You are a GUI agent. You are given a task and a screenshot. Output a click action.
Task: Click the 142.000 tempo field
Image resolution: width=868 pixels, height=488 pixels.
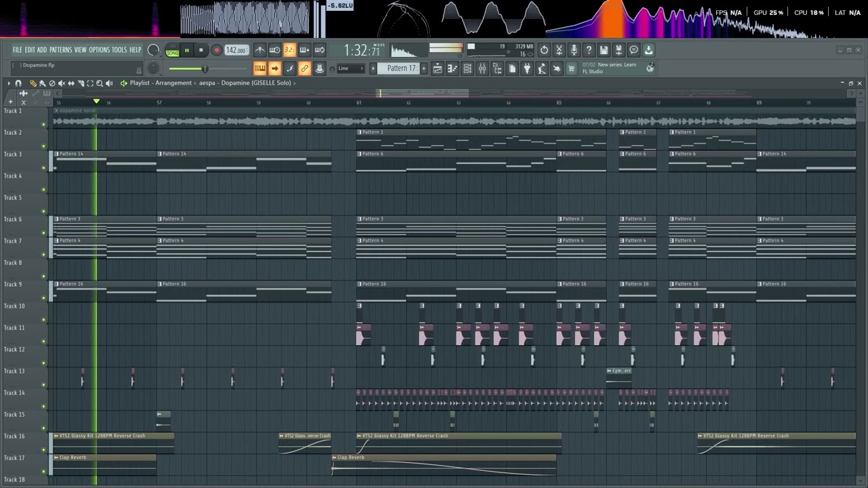point(236,50)
